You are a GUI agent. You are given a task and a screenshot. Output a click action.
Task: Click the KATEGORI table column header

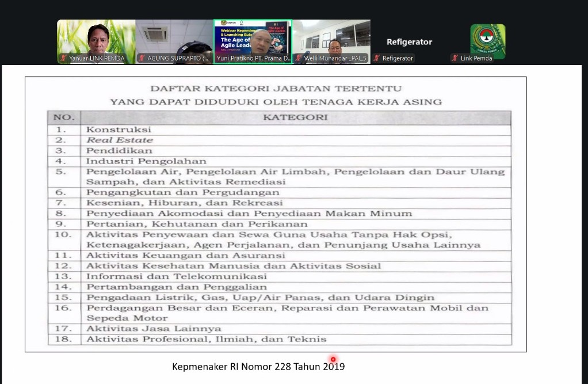(x=295, y=117)
